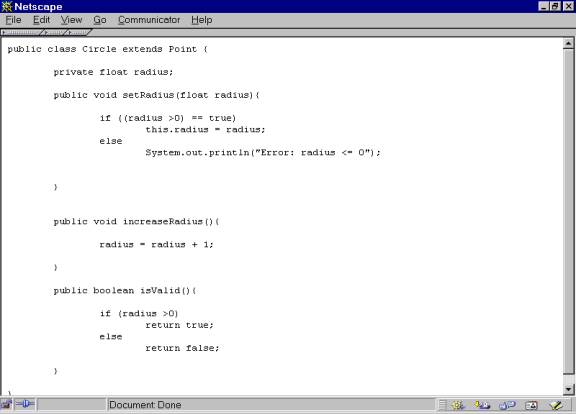Click the scrollbar down arrow
The width and height of the screenshot is (576, 414).
click(568, 389)
